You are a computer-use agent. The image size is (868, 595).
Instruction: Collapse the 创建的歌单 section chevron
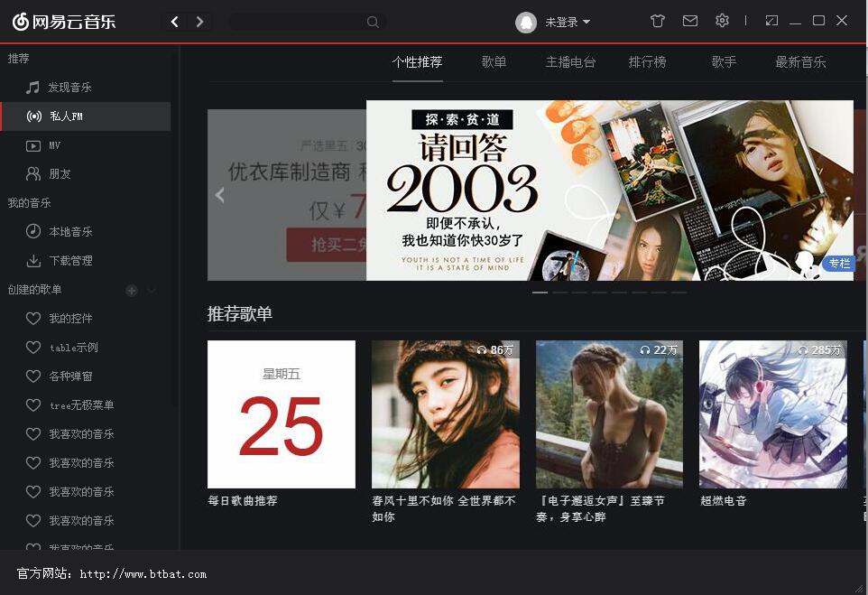pyautogui.click(x=151, y=291)
